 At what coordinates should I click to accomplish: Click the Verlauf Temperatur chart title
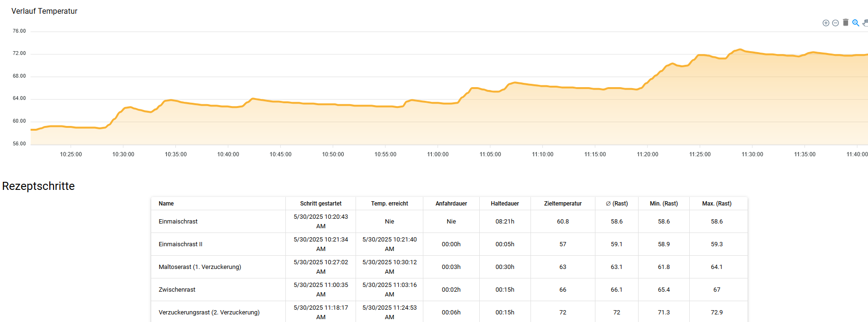click(x=44, y=11)
